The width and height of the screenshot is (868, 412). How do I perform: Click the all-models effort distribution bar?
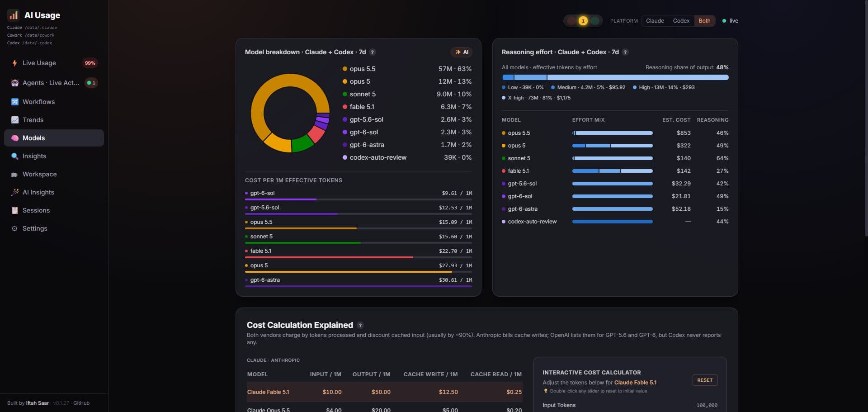click(615, 77)
